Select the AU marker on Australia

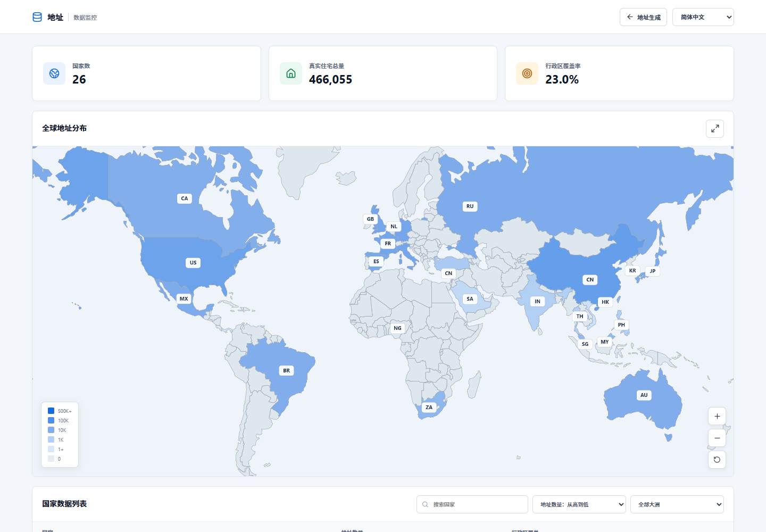[x=644, y=395]
